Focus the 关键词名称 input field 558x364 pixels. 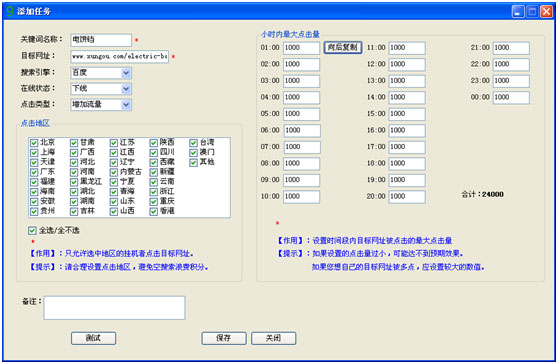coord(101,40)
